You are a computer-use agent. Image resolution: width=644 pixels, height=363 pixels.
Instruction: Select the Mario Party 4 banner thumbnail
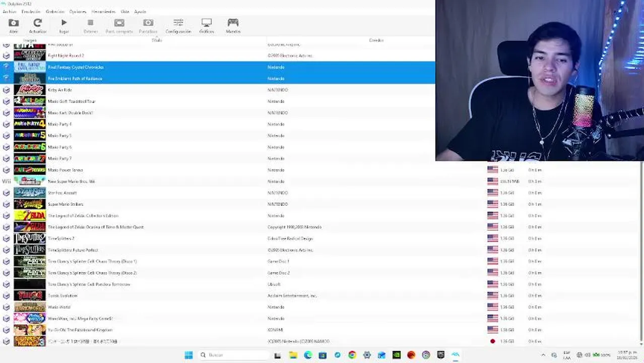tap(30, 124)
